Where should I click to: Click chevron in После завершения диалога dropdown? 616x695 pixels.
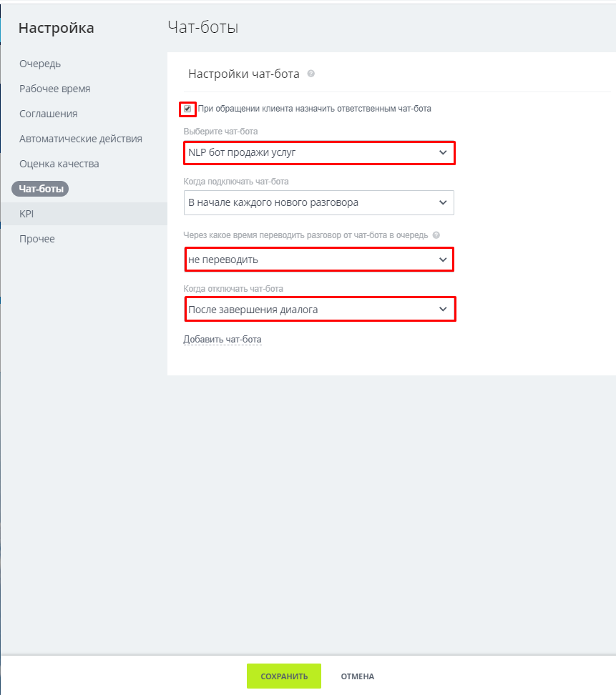(443, 309)
